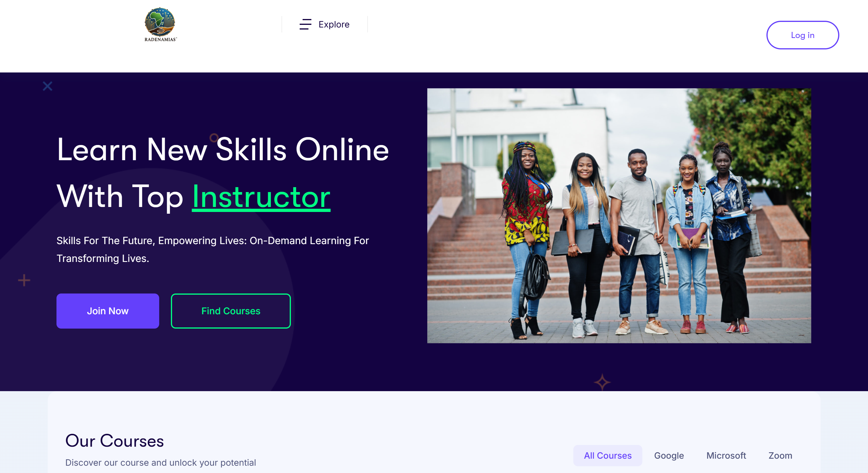Show Microsoft courses tab
Screen dimensions: 868x473
(726, 455)
